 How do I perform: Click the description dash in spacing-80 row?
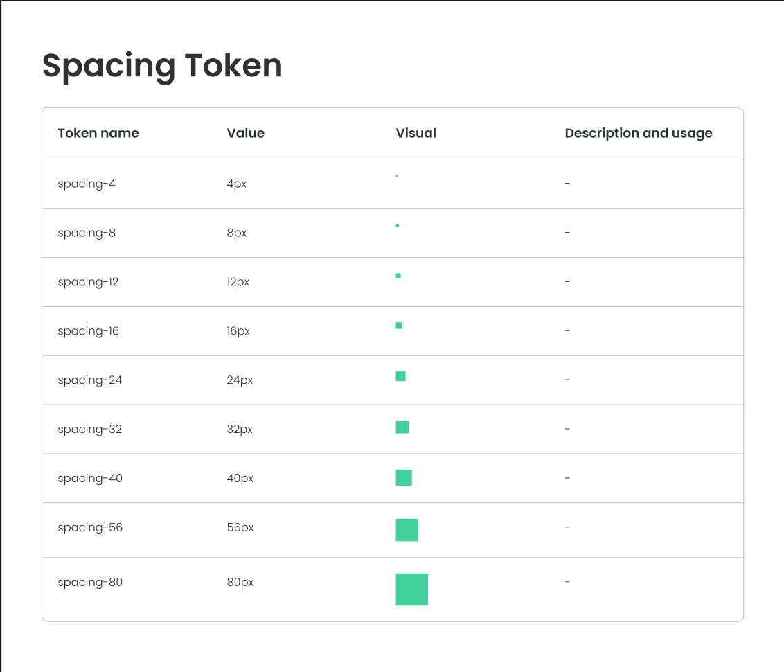(x=567, y=581)
